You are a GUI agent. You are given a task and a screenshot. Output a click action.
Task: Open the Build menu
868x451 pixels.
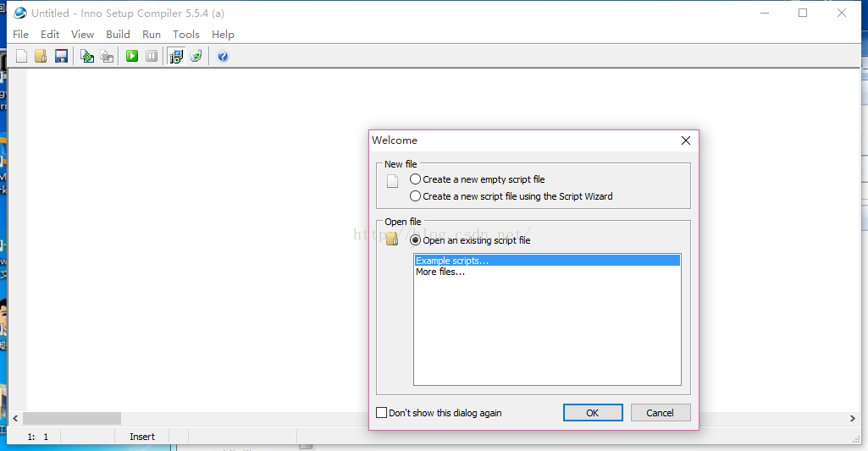tap(118, 35)
